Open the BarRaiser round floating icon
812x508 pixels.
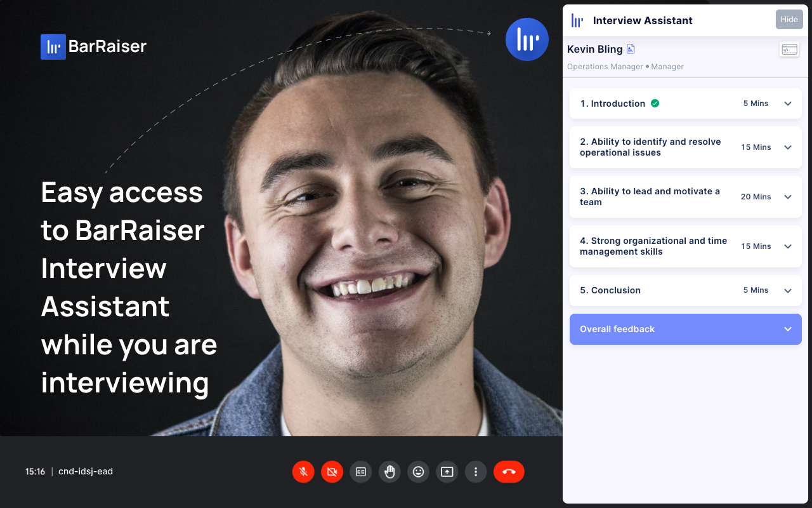pos(527,39)
